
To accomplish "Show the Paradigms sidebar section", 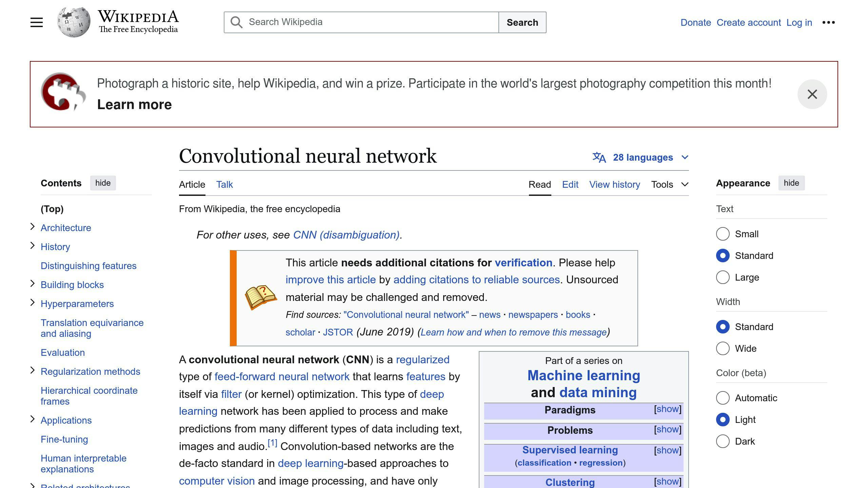I will [x=668, y=409].
